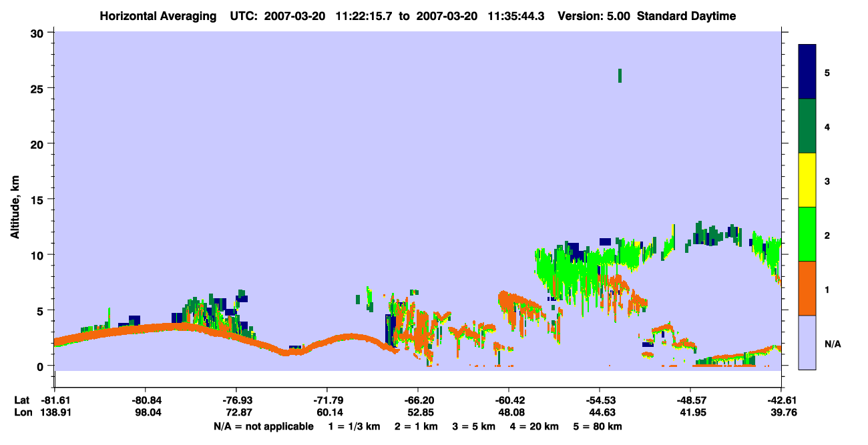
Task: Click the 'Lat' row label
Action: (x=21, y=400)
